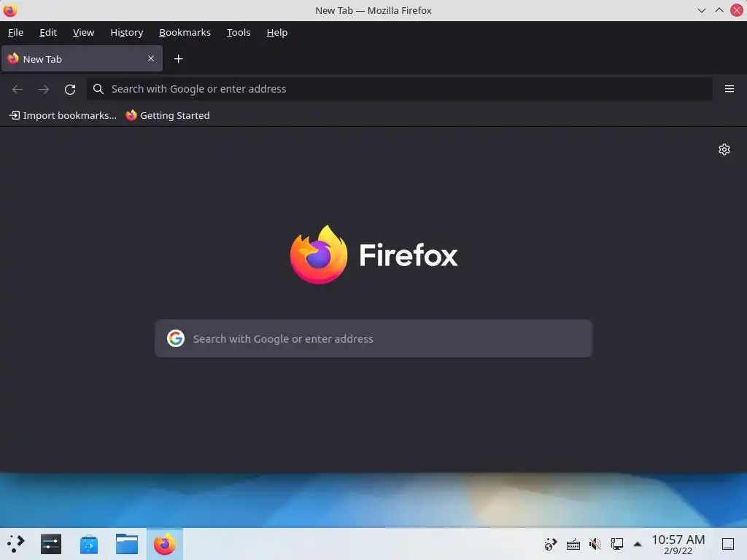
Task: Open new tab personalize gear settings
Action: coord(724,149)
